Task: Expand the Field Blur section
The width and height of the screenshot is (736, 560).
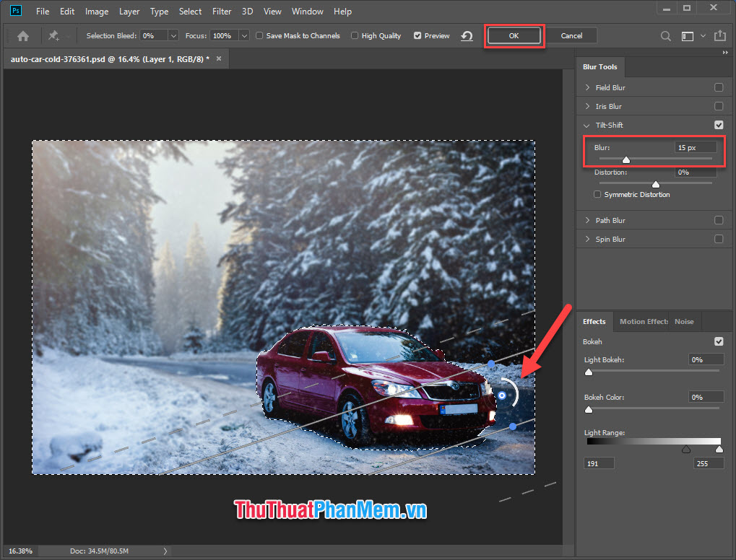Action: coord(587,87)
